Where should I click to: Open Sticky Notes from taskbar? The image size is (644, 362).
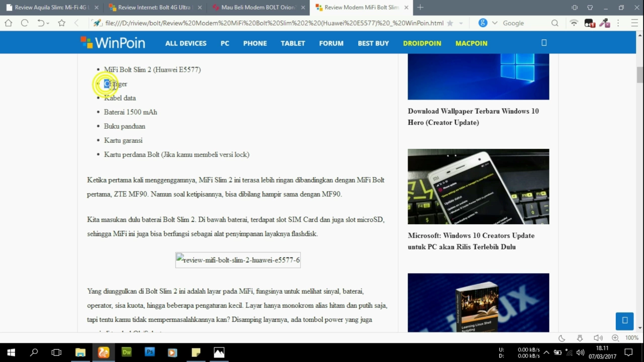(x=196, y=352)
